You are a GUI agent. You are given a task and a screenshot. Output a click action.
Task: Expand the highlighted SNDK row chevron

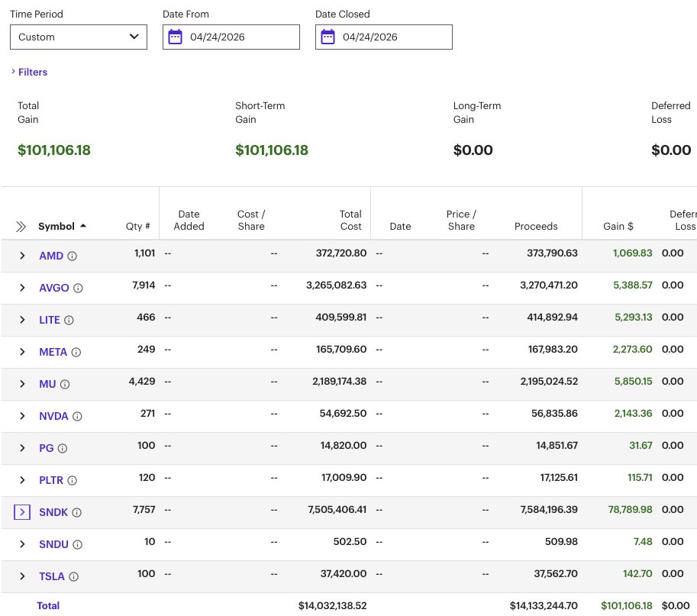click(x=22, y=512)
